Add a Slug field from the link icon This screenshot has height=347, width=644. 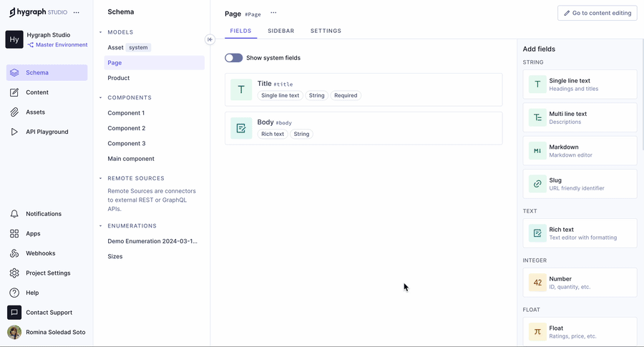537,184
